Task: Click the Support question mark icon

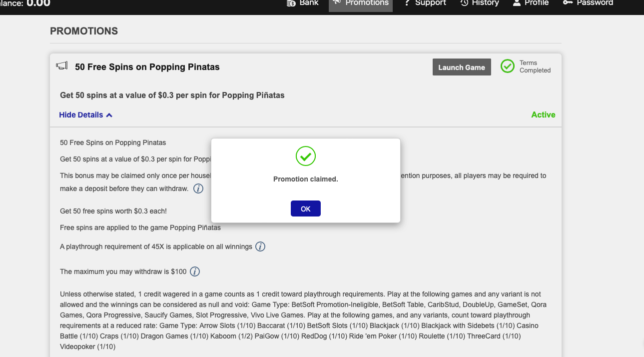Action: (x=407, y=3)
